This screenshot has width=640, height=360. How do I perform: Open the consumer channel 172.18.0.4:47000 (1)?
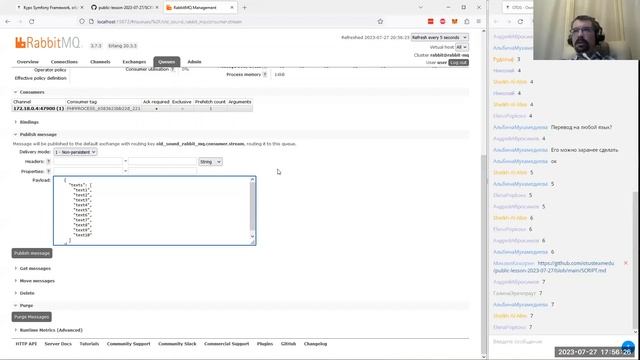click(x=38, y=109)
